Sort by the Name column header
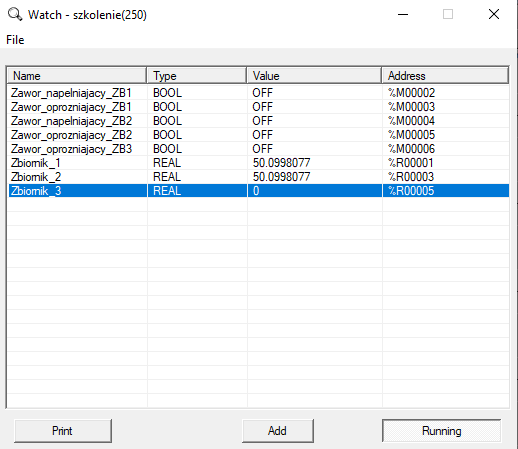 click(x=77, y=75)
